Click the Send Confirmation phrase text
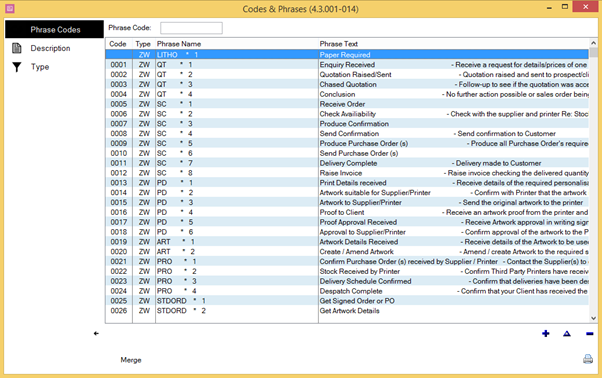602x378 pixels. click(x=349, y=134)
